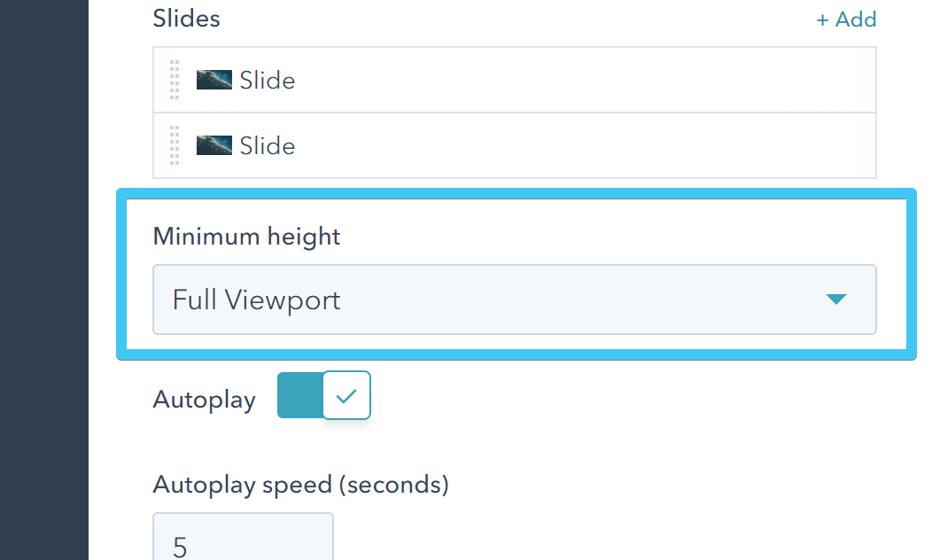Open the first Slide item
Screen dimensions: 932x560
point(268,81)
